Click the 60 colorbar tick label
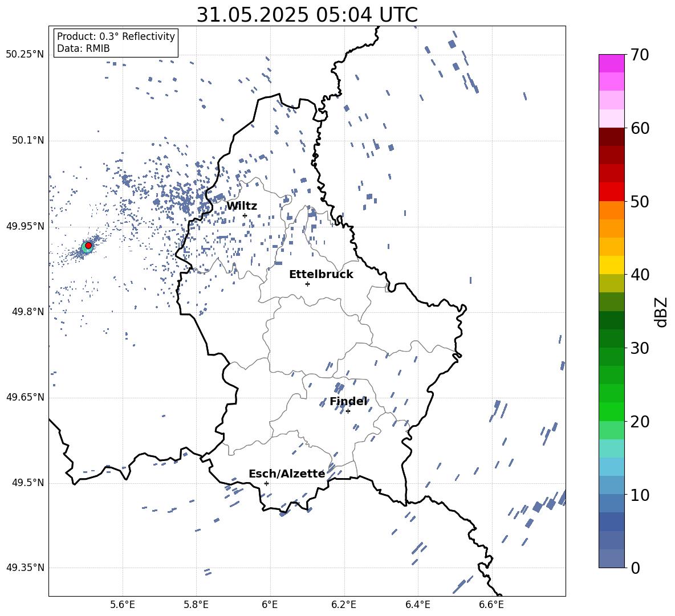 [640, 128]
